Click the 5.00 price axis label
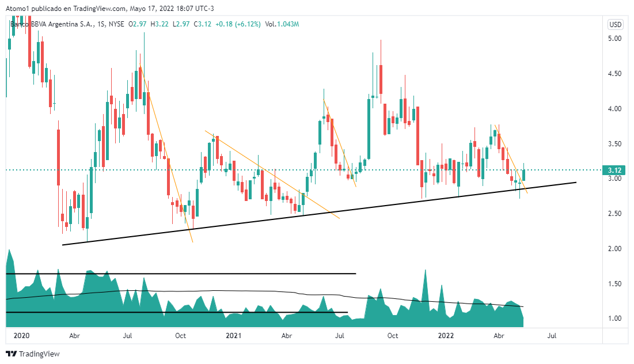Screen dimensions: 634x364 coord(614,39)
